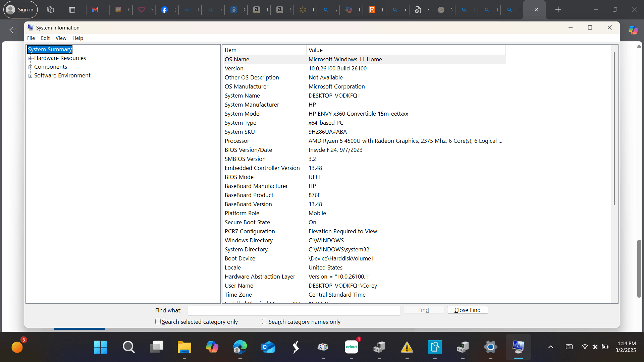
Task: Click the Copilot icon in the browser sidebar
Action: click(x=633, y=30)
